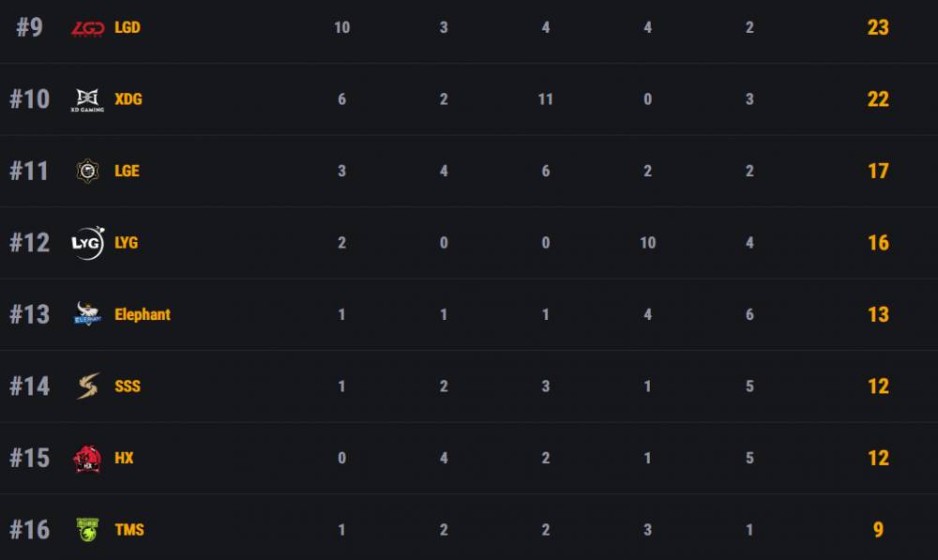Click the #12 rank label

29,243
